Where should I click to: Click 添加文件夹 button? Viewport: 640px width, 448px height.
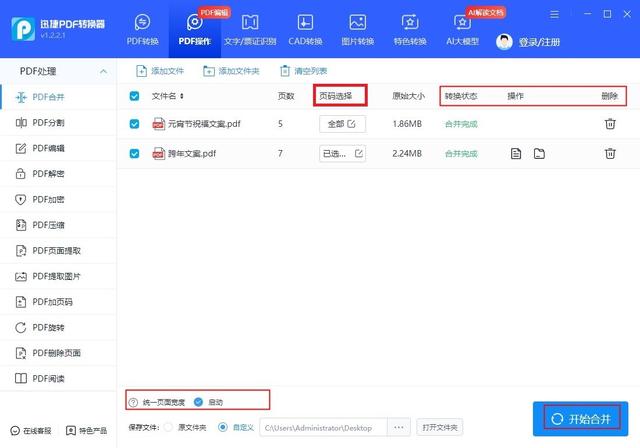tap(231, 71)
